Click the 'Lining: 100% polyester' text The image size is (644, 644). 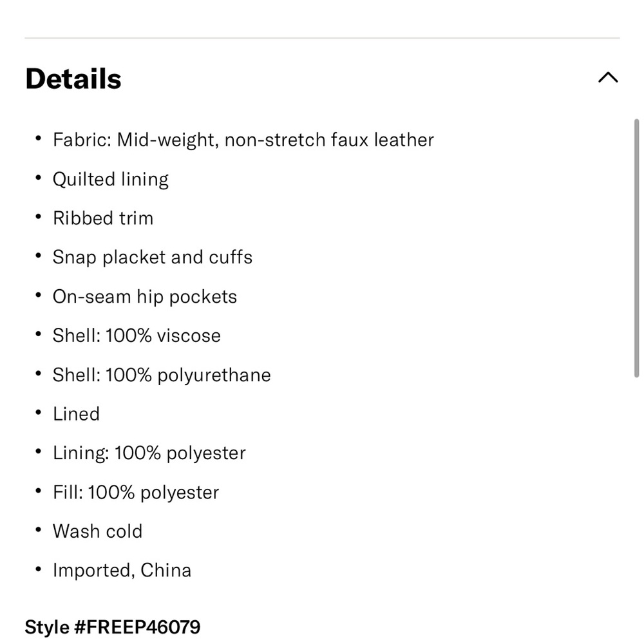pyautogui.click(x=149, y=453)
